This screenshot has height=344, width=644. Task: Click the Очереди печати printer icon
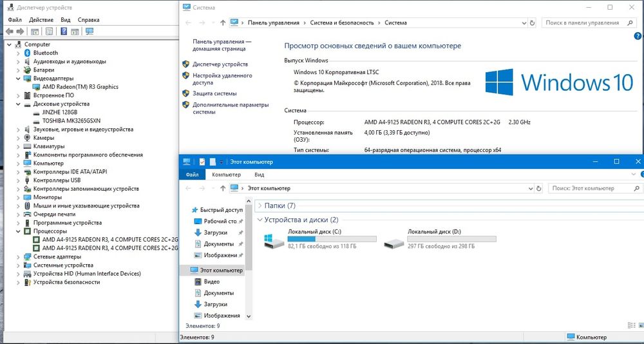tap(28, 214)
